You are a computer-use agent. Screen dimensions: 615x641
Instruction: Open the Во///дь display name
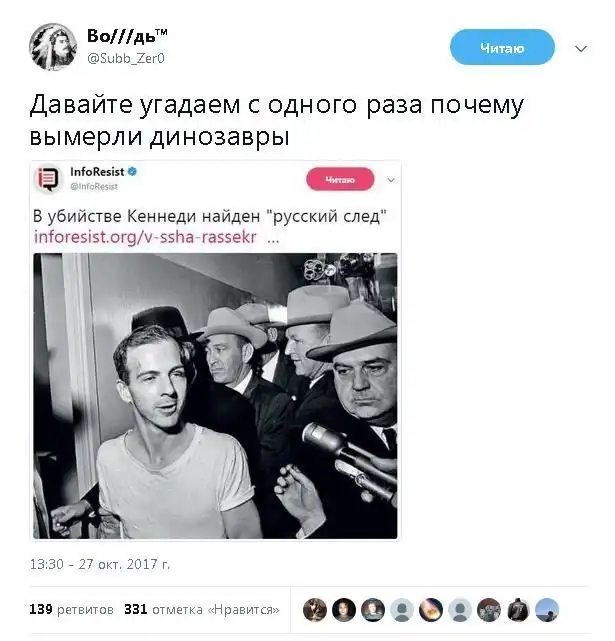coord(127,36)
